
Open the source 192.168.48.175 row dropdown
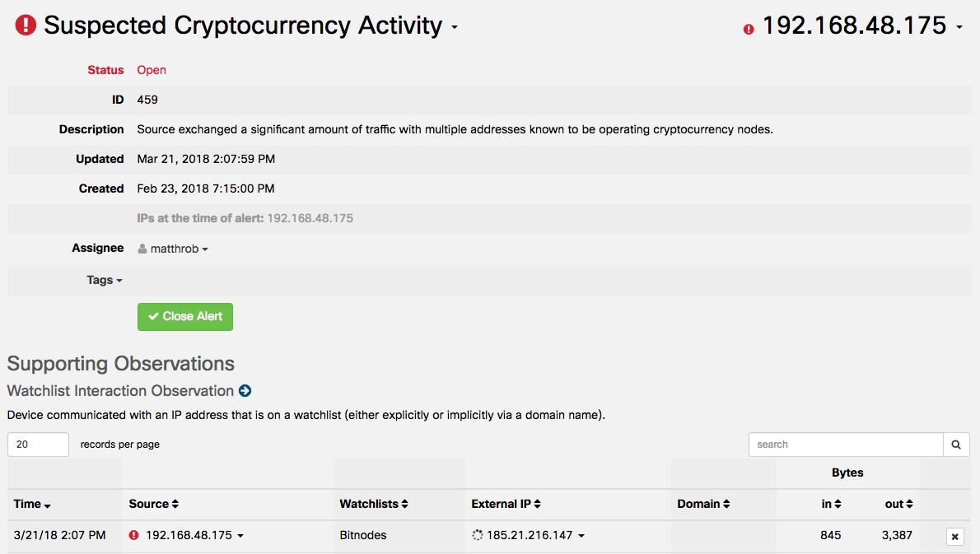coord(240,536)
